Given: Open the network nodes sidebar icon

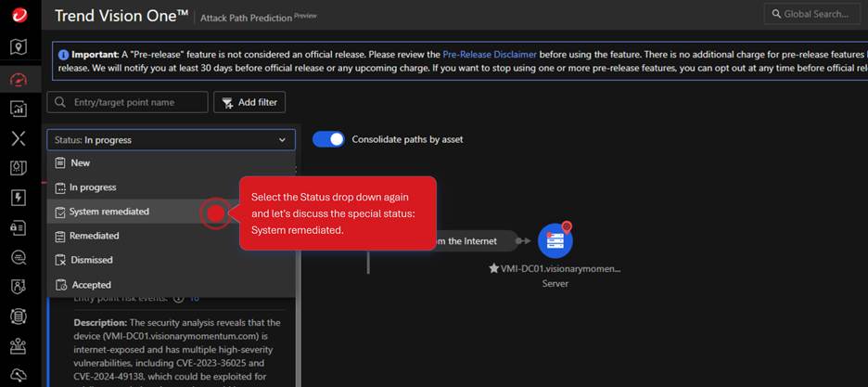Looking at the screenshot, I should pyautogui.click(x=19, y=346).
